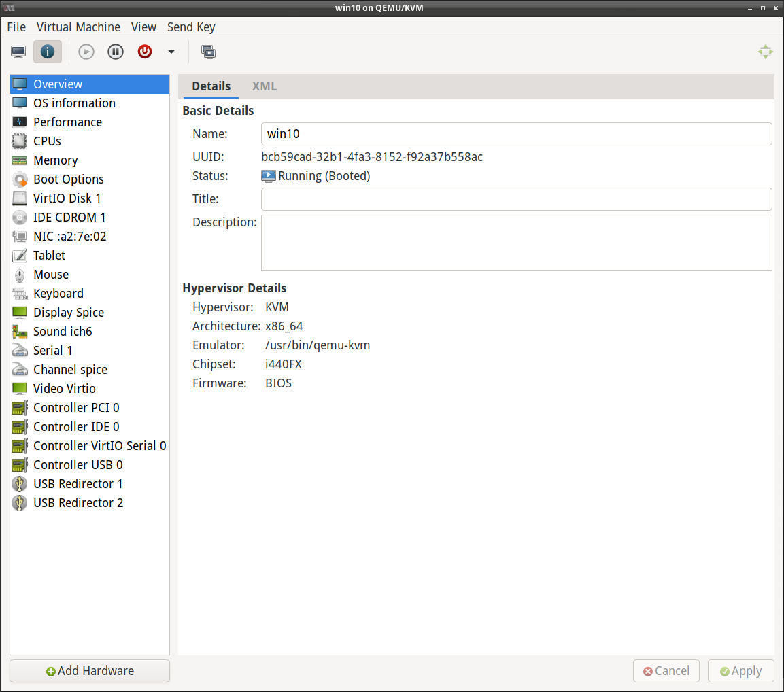Select the CPUs entry

[x=90, y=141]
